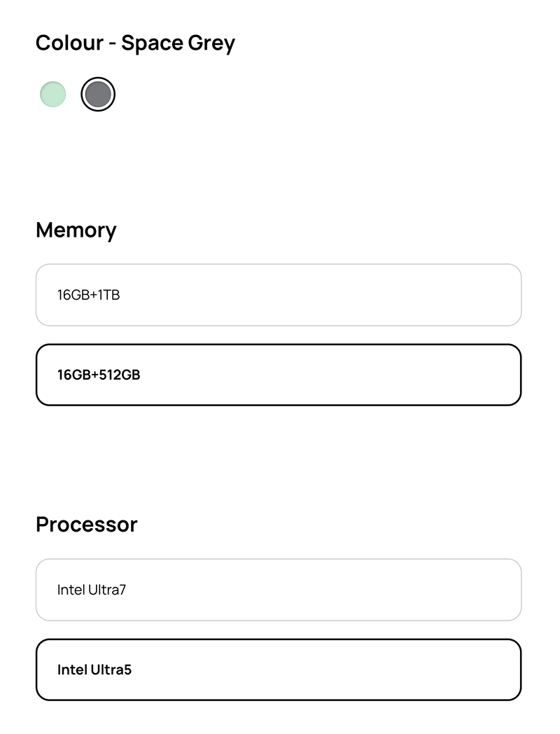Click the Processor section heading
560x734 pixels.
pos(86,525)
